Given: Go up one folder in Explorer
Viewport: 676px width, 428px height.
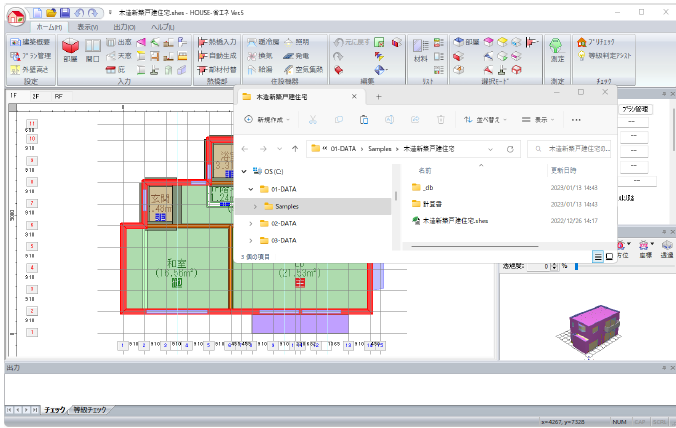Looking at the screenshot, I should pos(295,149).
